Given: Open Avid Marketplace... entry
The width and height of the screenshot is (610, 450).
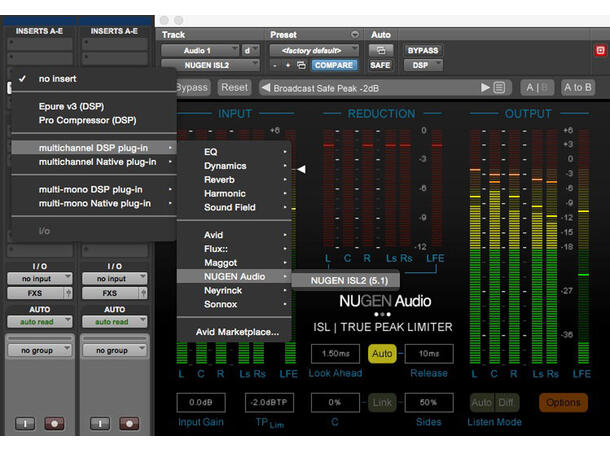Looking at the screenshot, I should pos(234,332).
